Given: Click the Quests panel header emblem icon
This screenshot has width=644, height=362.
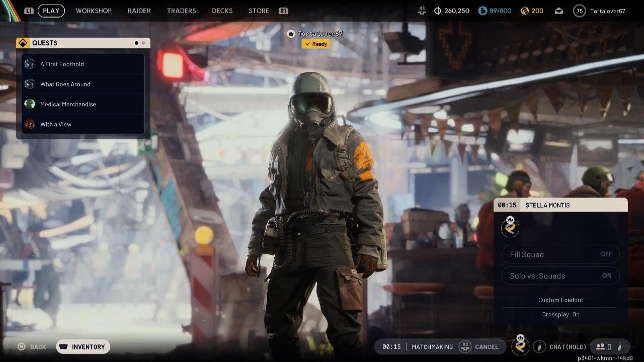Looking at the screenshot, I should click(23, 43).
